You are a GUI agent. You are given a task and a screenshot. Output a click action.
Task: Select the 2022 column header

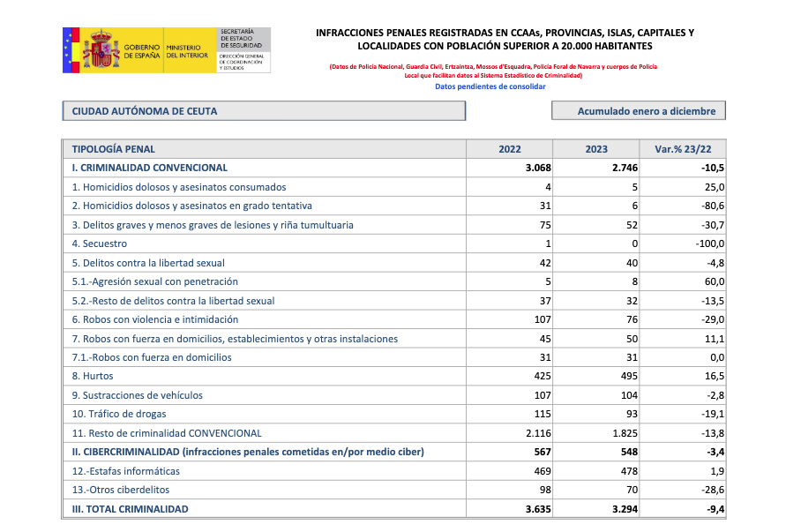(x=509, y=149)
